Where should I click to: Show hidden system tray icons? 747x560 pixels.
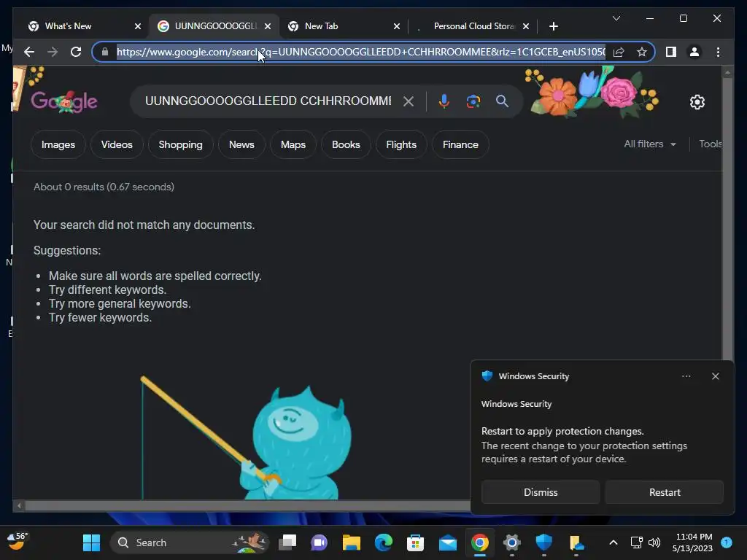point(614,542)
